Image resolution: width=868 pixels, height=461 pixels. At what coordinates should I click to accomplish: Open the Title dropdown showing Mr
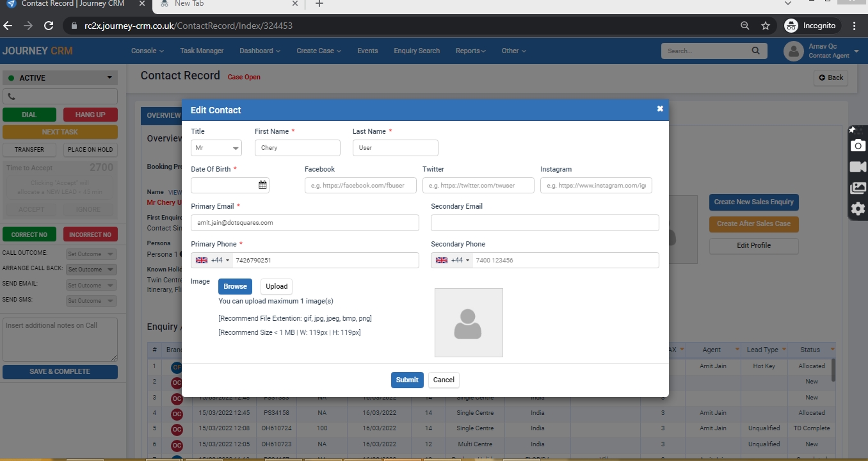point(216,148)
